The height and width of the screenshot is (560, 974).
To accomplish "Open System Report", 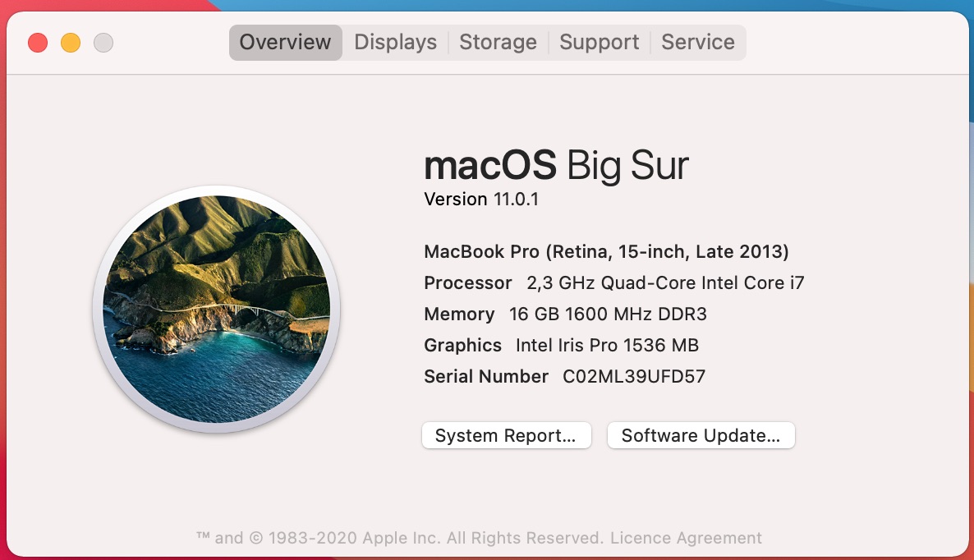I will [x=506, y=436].
